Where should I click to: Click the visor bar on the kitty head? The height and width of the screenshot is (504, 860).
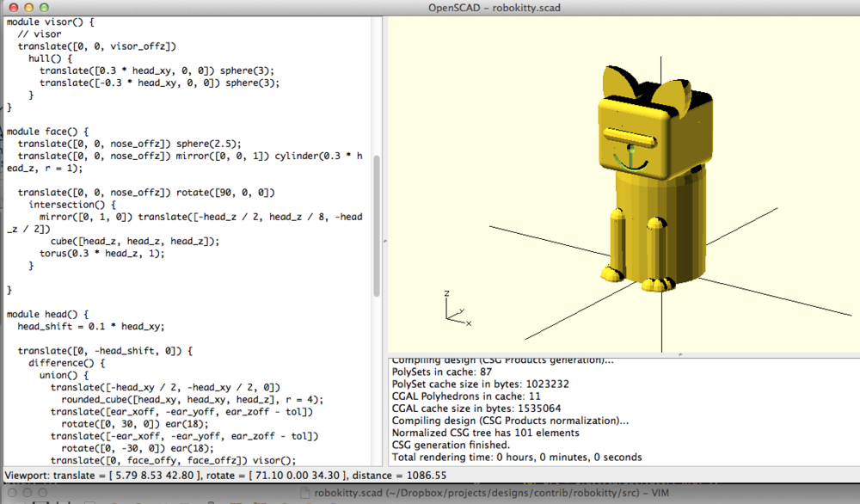(626, 137)
